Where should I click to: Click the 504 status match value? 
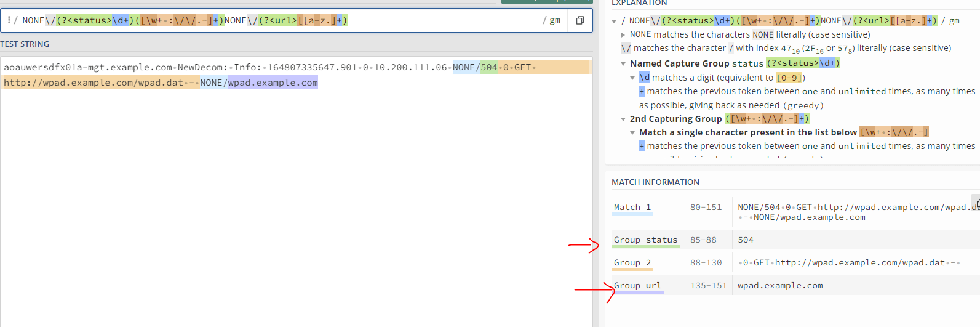coord(746,240)
